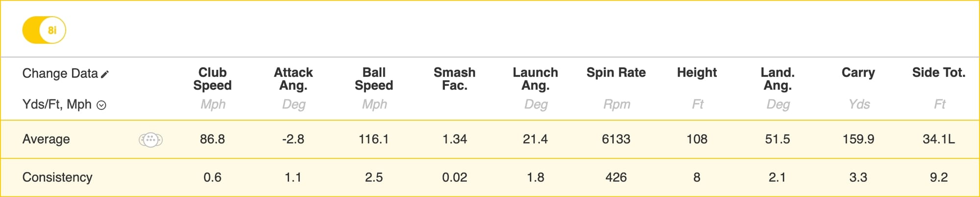Click the Average row label
The width and height of the screenshot is (980, 197).
(x=46, y=139)
